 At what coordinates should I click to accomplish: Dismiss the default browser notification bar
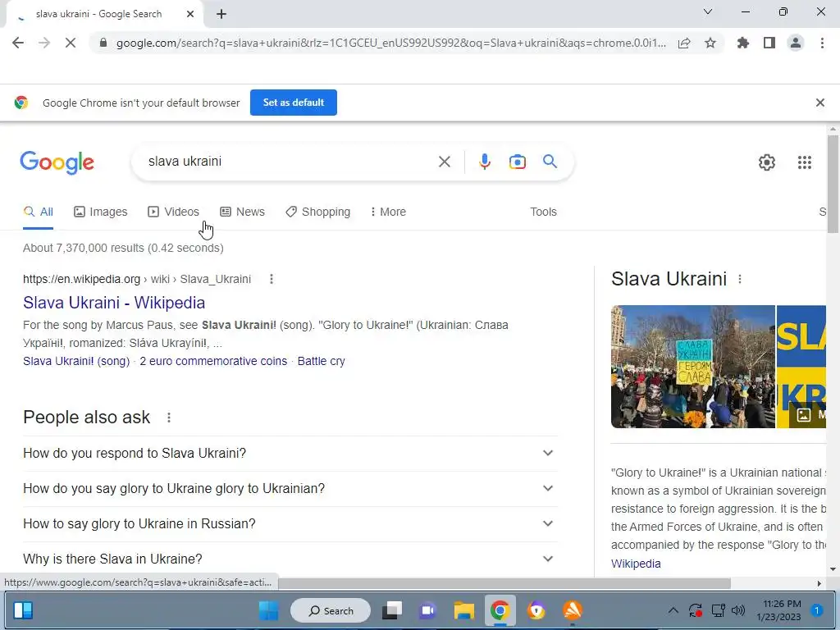[820, 103]
